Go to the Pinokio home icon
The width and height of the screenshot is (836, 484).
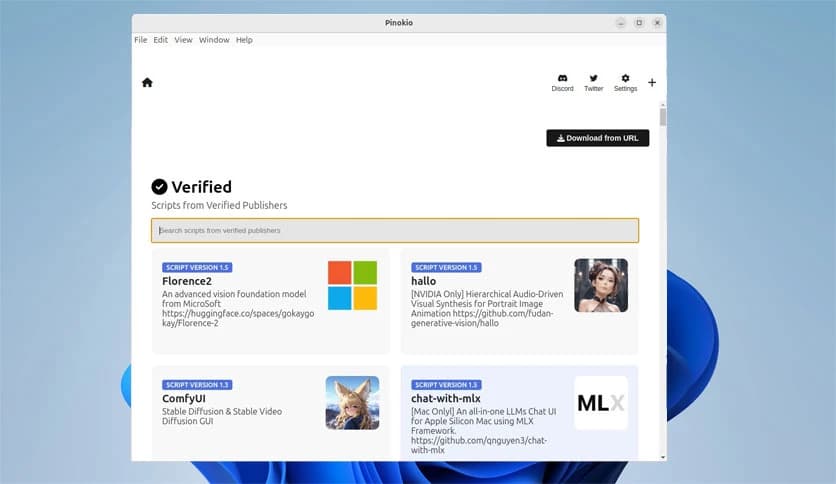coord(147,82)
